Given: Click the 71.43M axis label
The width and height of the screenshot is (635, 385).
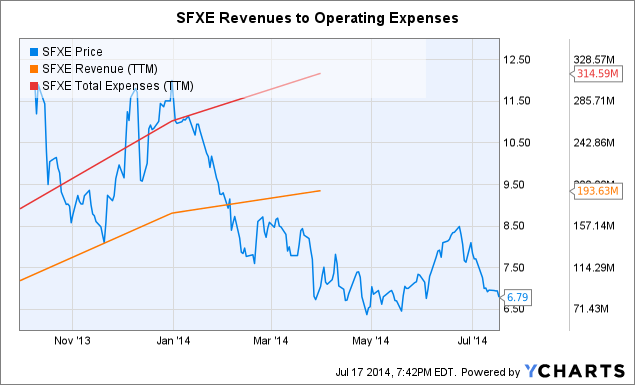Looking at the screenshot, I should point(591,309).
